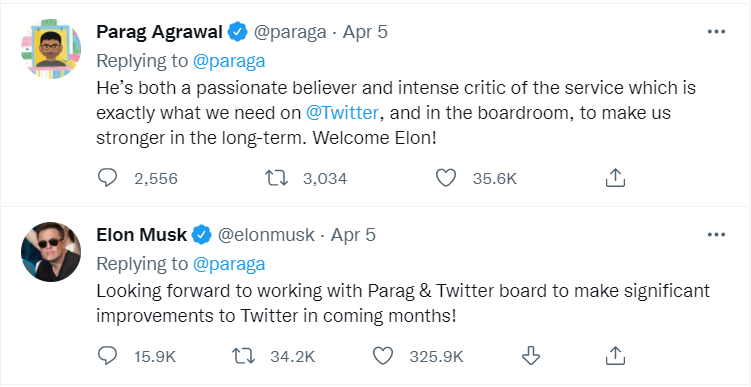Open Apr 5 timestamp on Parag's tweet
The image size is (751, 387).
(x=365, y=32)
